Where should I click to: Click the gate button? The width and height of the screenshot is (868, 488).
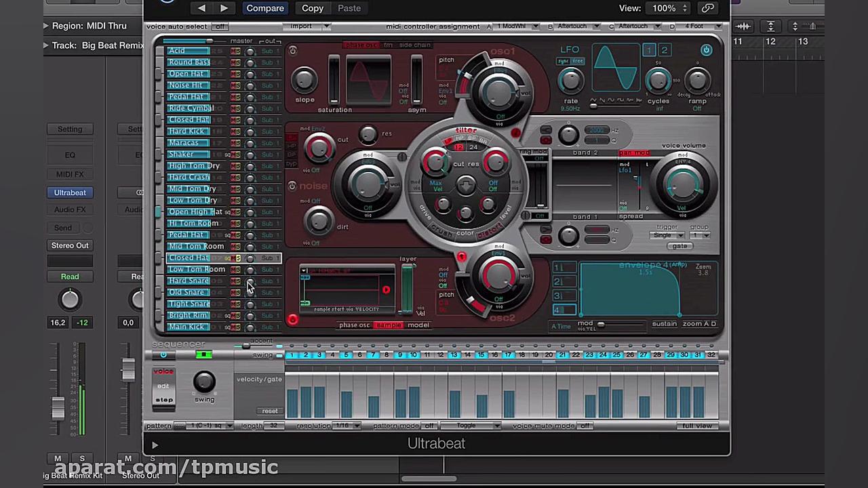(x=679, y=246)
